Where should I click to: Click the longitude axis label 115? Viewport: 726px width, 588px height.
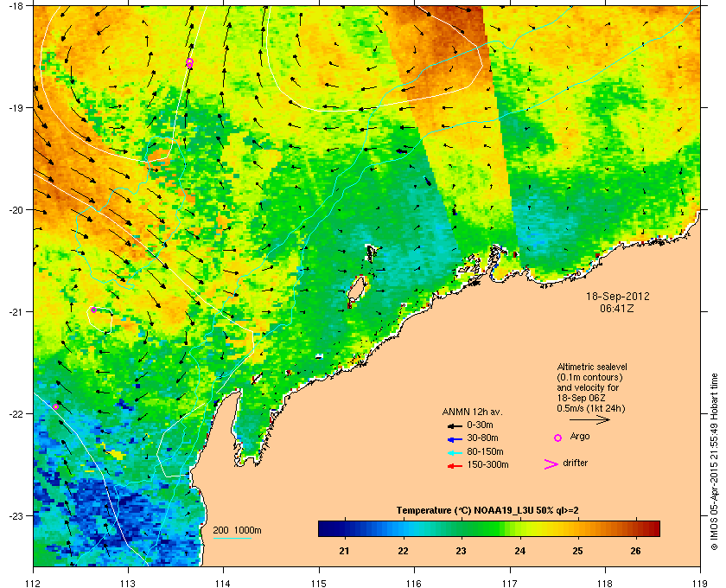tap(319, 583)
